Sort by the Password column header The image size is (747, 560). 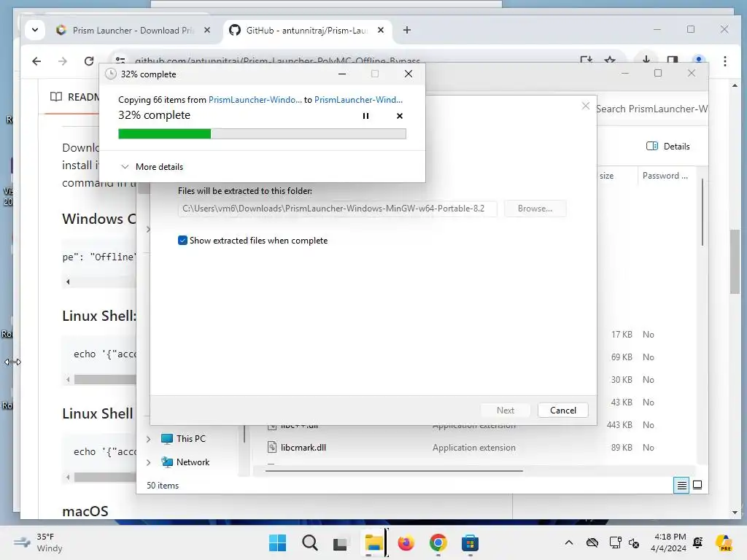[665, 176]
